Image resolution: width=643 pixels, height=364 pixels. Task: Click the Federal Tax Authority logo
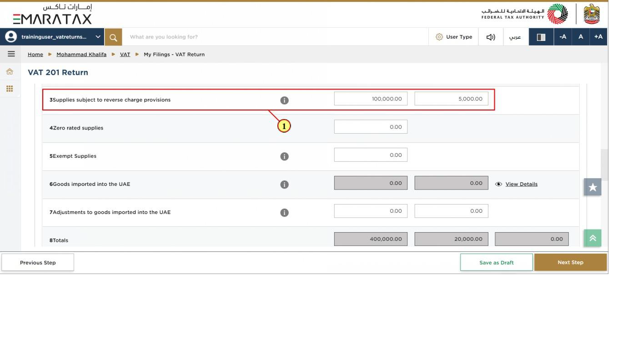pyautogui.click(x=525, y=14)
